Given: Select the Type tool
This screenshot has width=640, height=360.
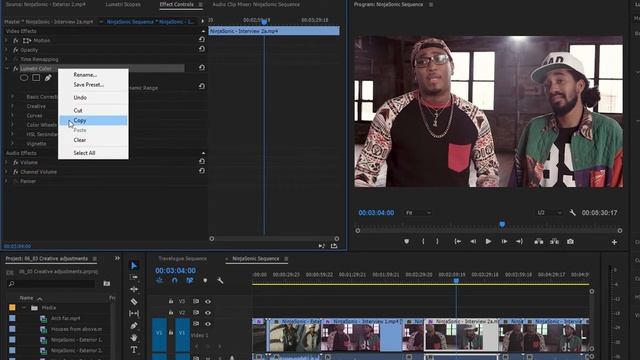Looking at the screenshot, I should click(134, 350).
